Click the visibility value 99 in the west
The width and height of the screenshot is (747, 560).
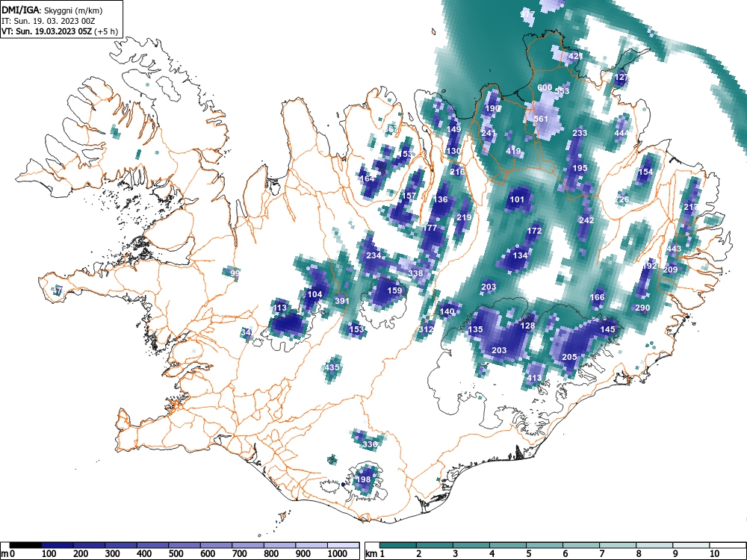click(235, 273)
